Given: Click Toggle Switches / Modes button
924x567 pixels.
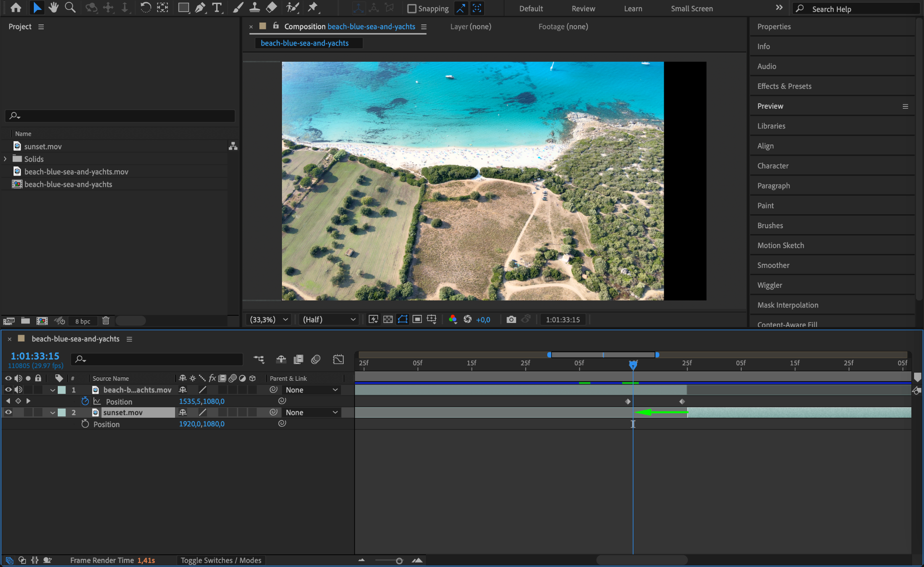Looking at the screenshot, I should (221, 560).
